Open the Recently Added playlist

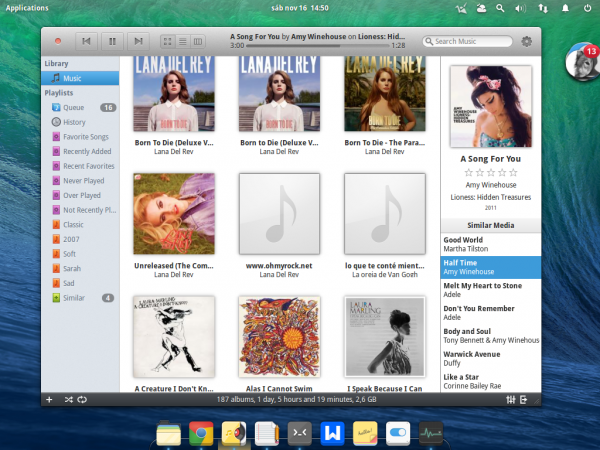[80, 152]
